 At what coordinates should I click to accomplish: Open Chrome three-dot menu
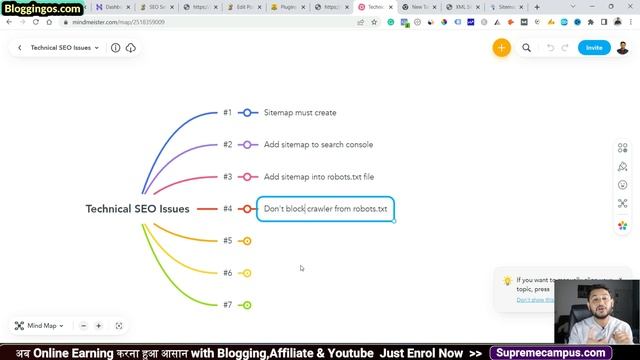pyautogui.click(x=631, y=22)
